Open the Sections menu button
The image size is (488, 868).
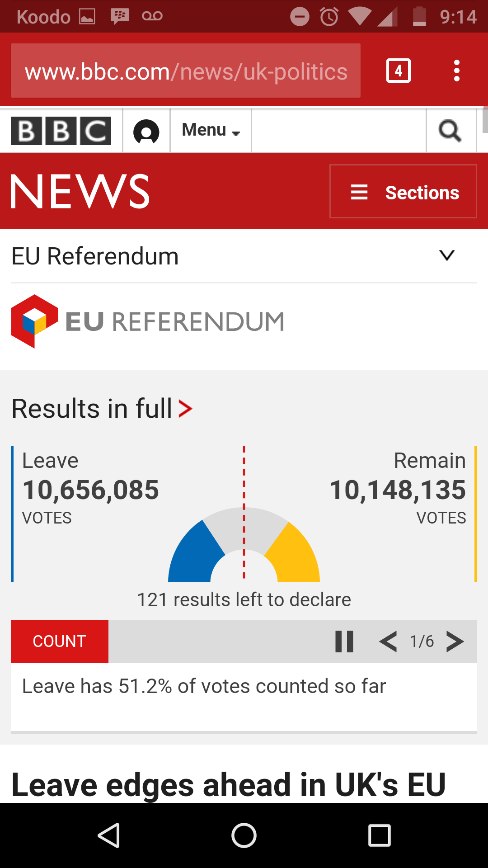(x=403, y=191)
